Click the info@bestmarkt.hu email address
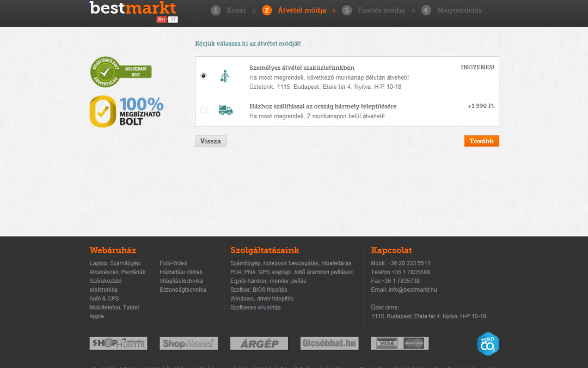Screen dimensions: 588x368 pyautogui.click(x=413, y=290)
